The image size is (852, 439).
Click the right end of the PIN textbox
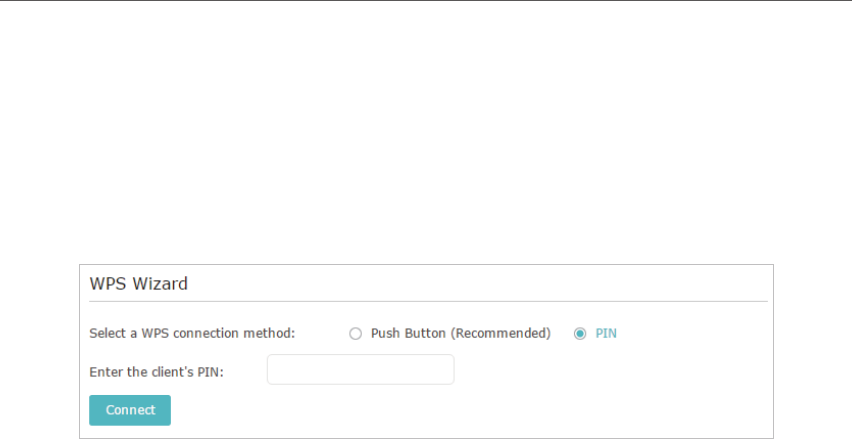[x=449, y=369]
